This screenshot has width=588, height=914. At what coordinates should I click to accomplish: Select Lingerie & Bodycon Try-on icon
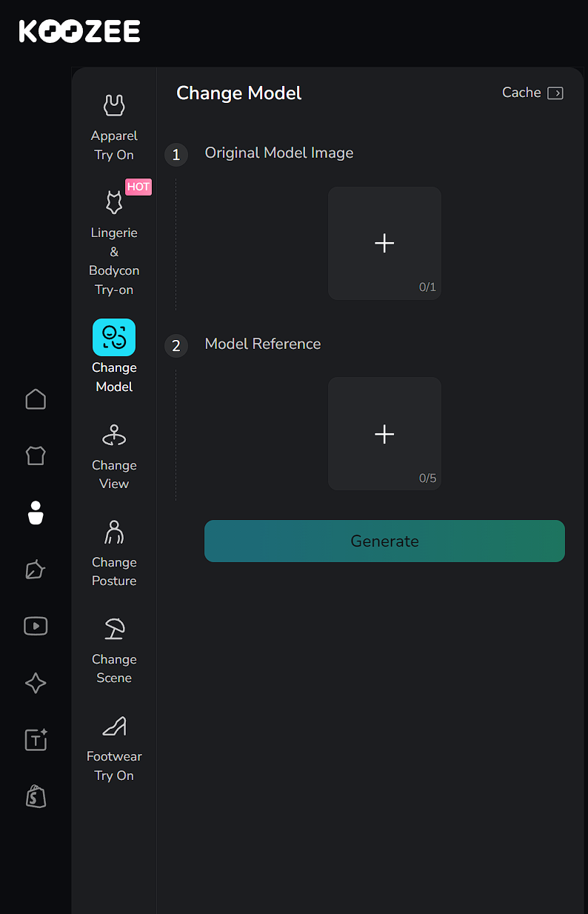pyautogui.click(x=114, y=202)
